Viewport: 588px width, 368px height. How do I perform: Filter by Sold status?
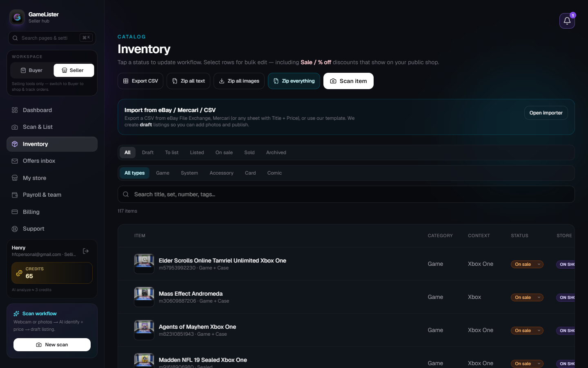pyautogui.click(x=249, y=153)
